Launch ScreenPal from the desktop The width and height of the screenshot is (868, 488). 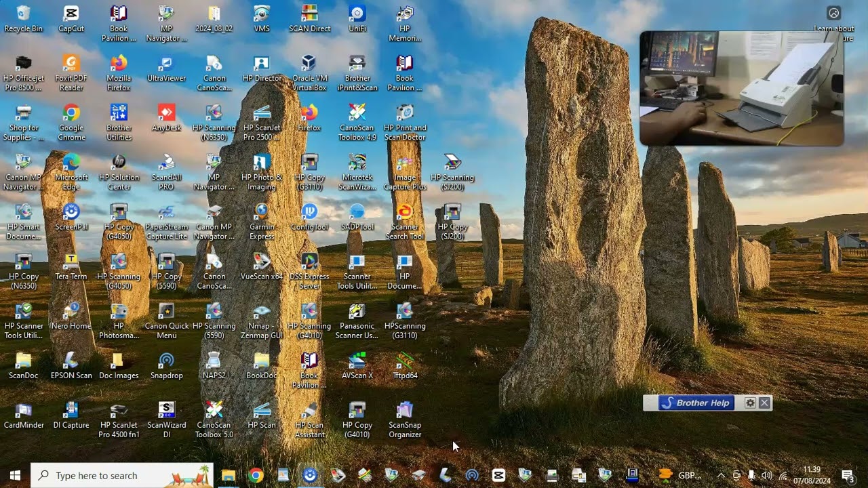(71, 217)
